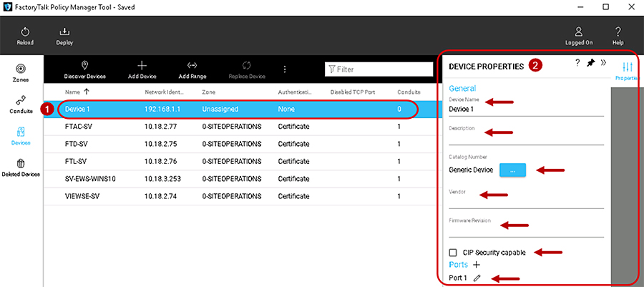Pin the Device Properties panel
Viewport: 644px width, 287px height.
click(590, 63)
